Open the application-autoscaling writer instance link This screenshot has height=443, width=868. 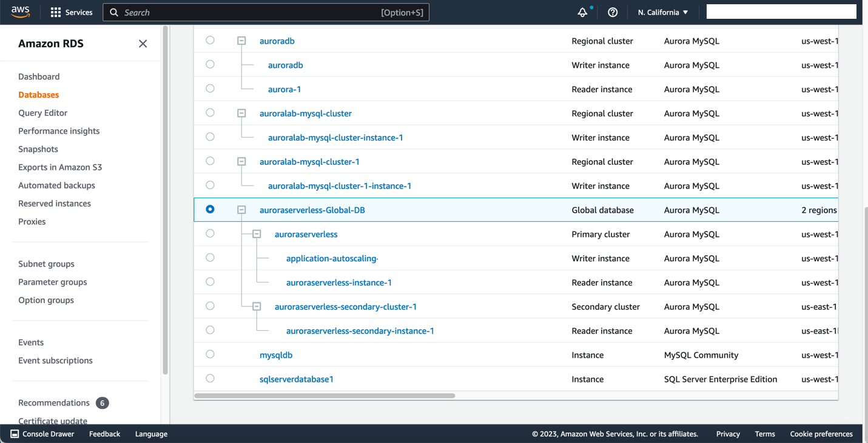[x=332, y=259]
